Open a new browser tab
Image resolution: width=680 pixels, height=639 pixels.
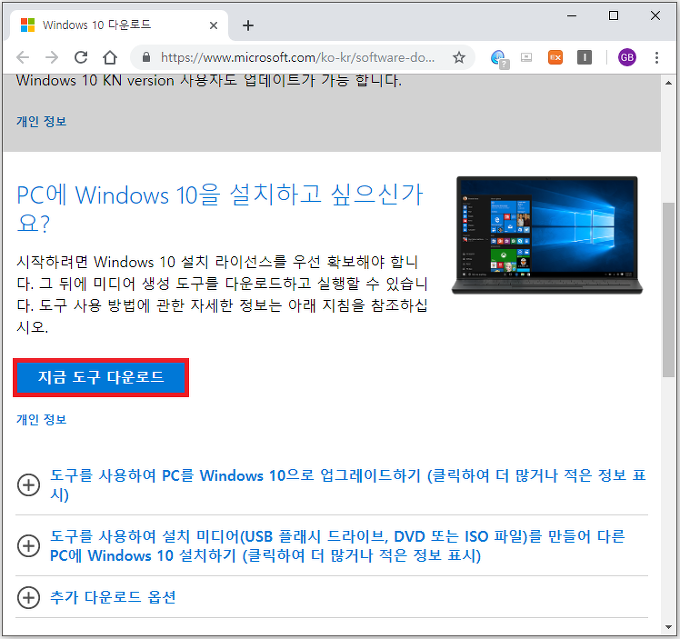pyautogui.click(x=248, y=26)
